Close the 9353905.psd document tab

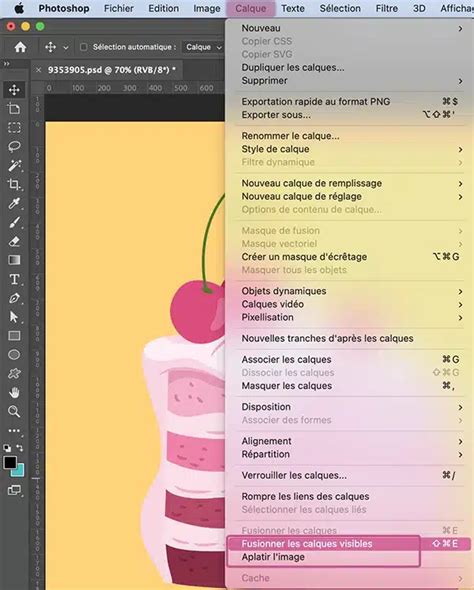38,70
